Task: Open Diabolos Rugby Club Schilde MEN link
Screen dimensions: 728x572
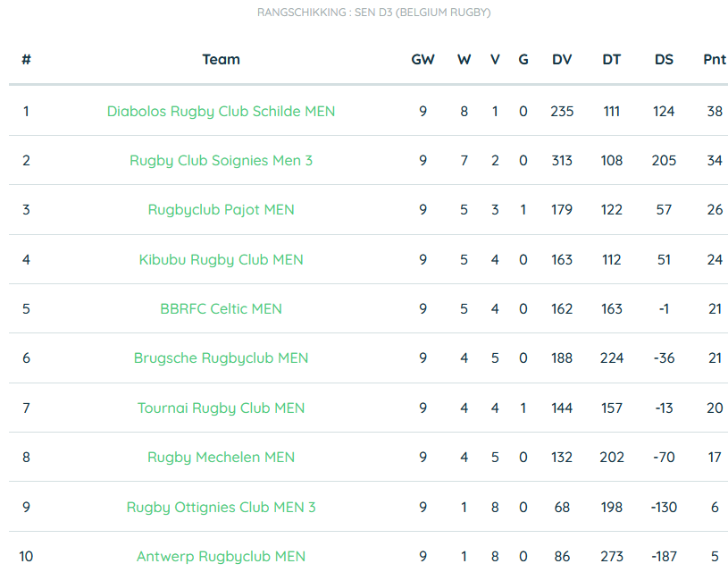Action: pyautogui.click(x=221, y=112)
